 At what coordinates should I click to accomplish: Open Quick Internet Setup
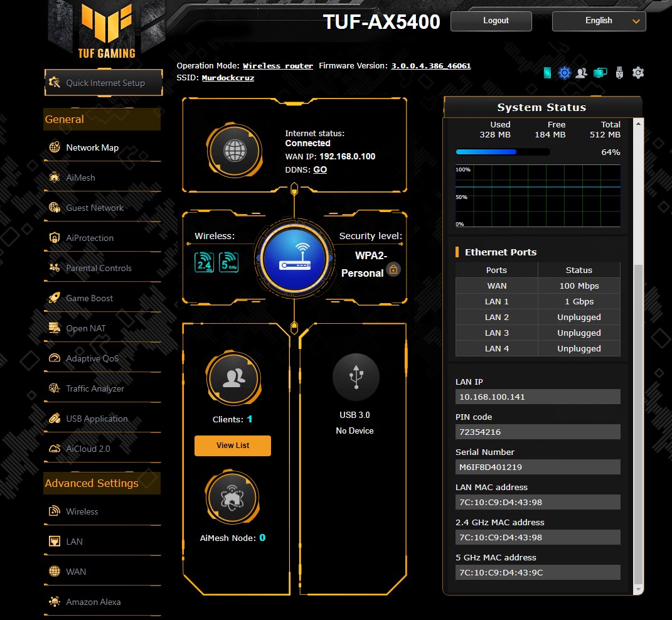pos(104,82)
